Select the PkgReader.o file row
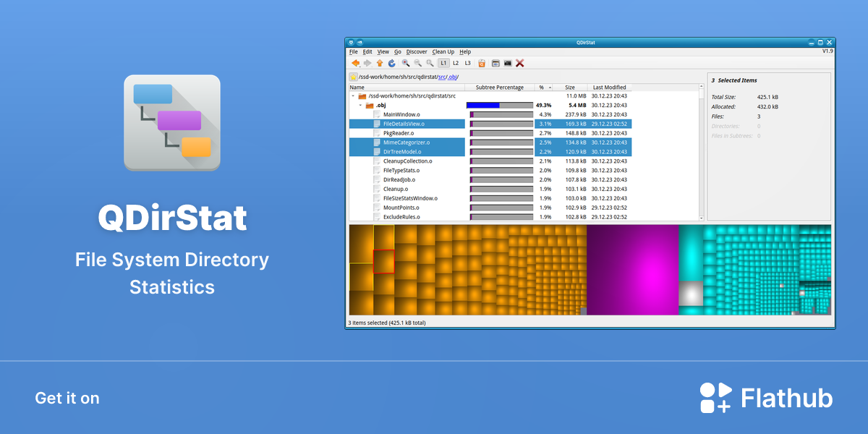Viewport: 868px width, 434px height. pos(490,133)
